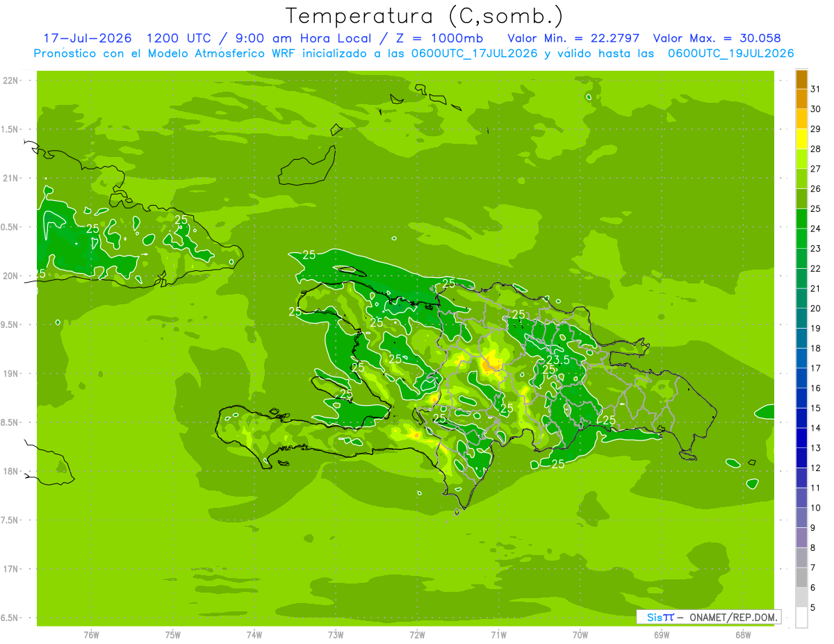Click the "72W" longitude axis label
Viewport: 834px width, 644px height.
tap(417, 635)
